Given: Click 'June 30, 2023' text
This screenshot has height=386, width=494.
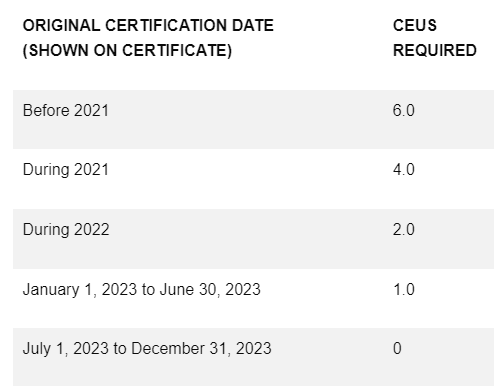Looking at the screenshot, I should click(210, 290).
